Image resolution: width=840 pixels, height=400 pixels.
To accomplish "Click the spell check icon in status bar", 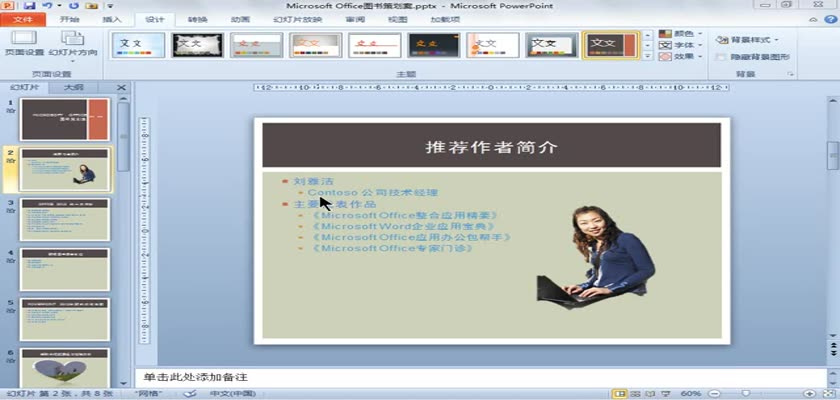I will click(x=190, y=394).
